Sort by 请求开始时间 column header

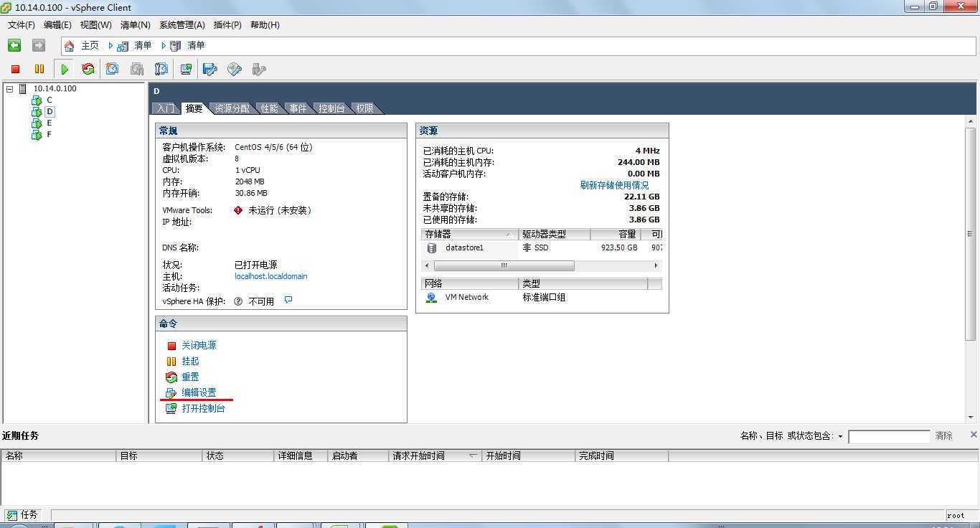click(435, 456)
